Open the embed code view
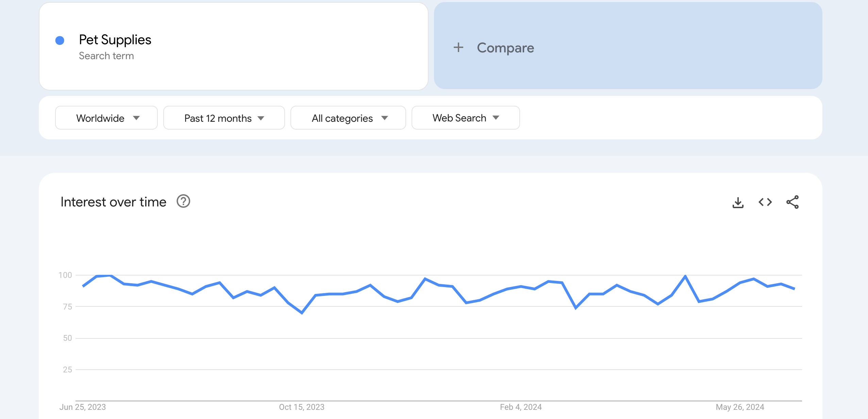 766,202
